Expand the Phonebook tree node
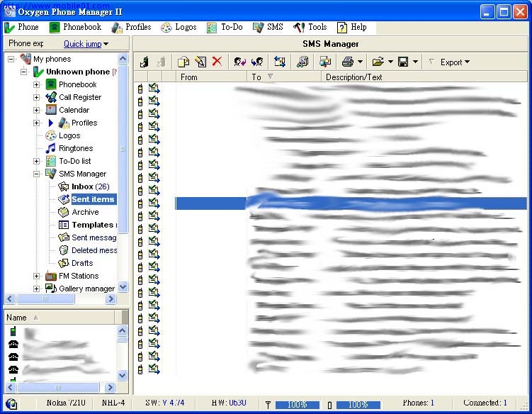The width and height of the screenshot is (532, 414). [x=37, y=84]
